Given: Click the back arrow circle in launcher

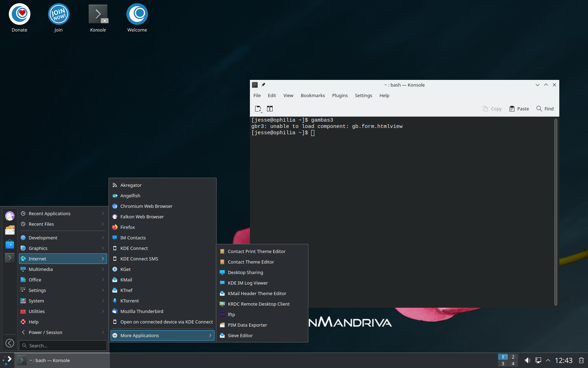Looking at the screenshot, I should pos(10,343).
